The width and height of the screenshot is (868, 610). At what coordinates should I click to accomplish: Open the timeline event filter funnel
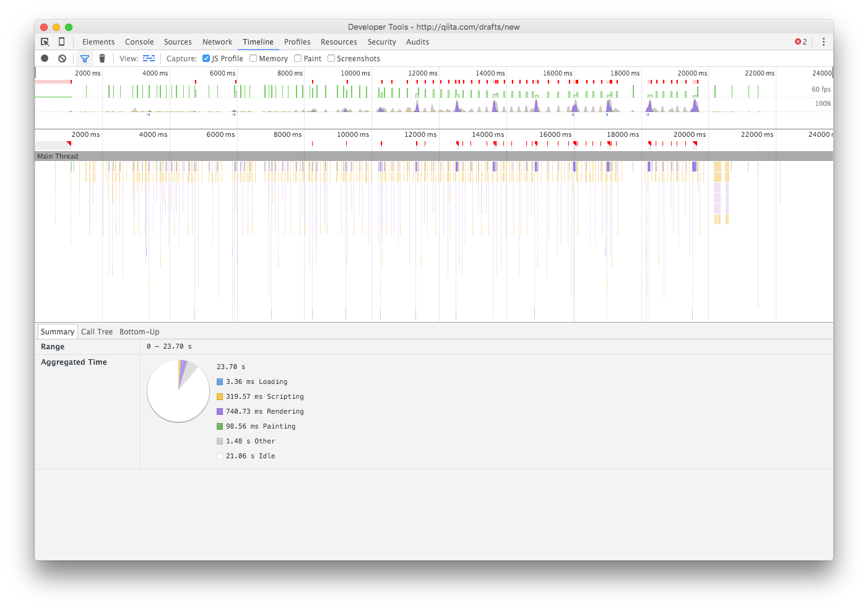(x=85, y=58)
